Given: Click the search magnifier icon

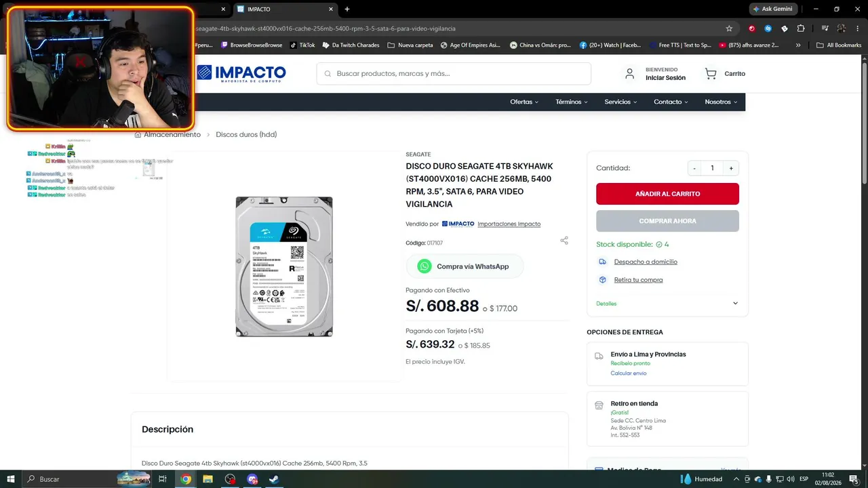Looking at the screenshot, I should (328, 74).
